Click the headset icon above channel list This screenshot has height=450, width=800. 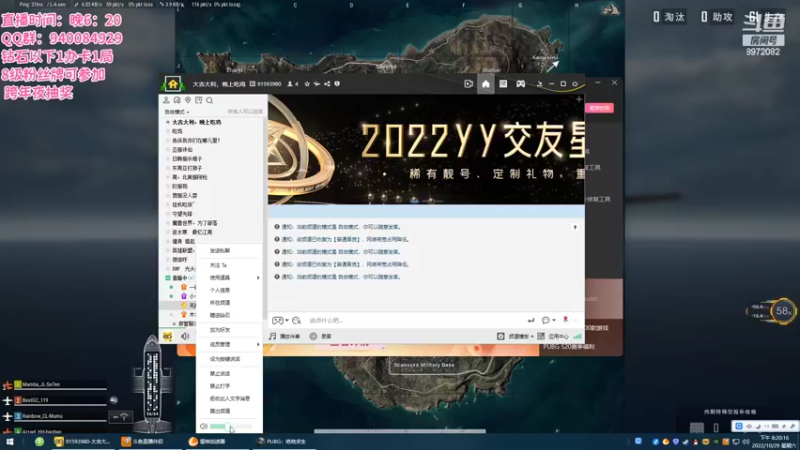tap(177, 100)
